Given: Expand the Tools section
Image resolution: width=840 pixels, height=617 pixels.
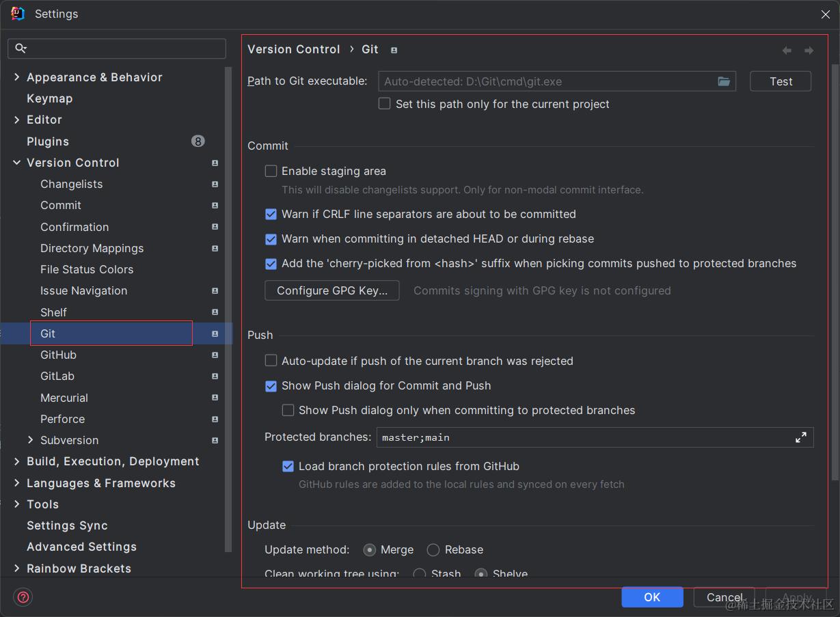Looking at the screenshot, I should click(17, 504).
